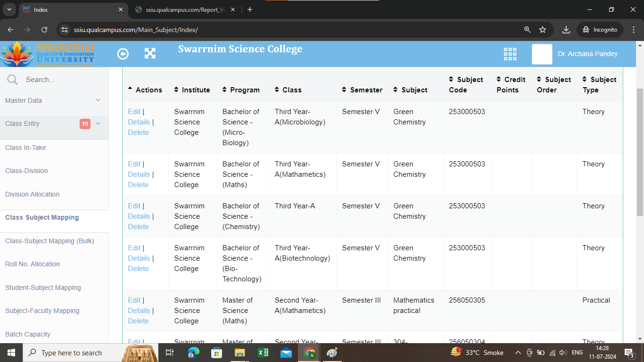The width and height of the screenshot is (644, 362).
Task: Edit the Bachelor of Science (Maths) row
Action: tap(134, 164)
